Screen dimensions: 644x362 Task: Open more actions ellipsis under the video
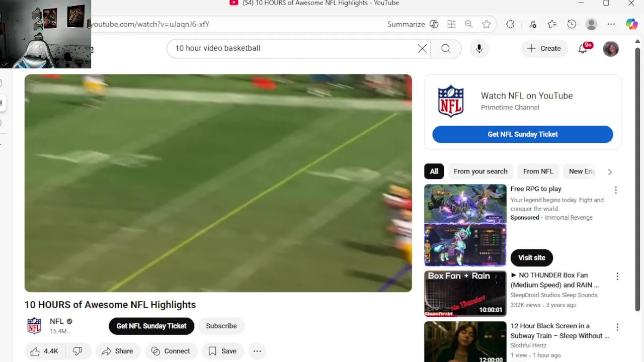257,351
